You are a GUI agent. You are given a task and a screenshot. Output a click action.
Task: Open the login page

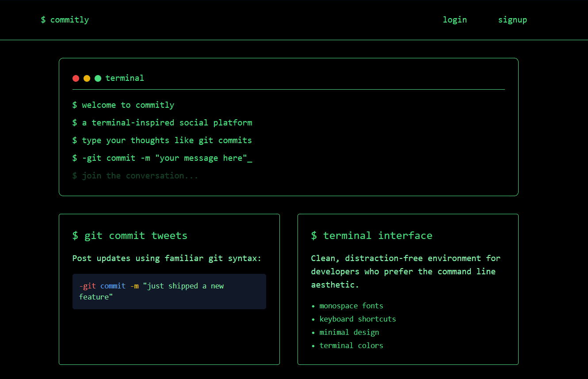click(454, 20)
